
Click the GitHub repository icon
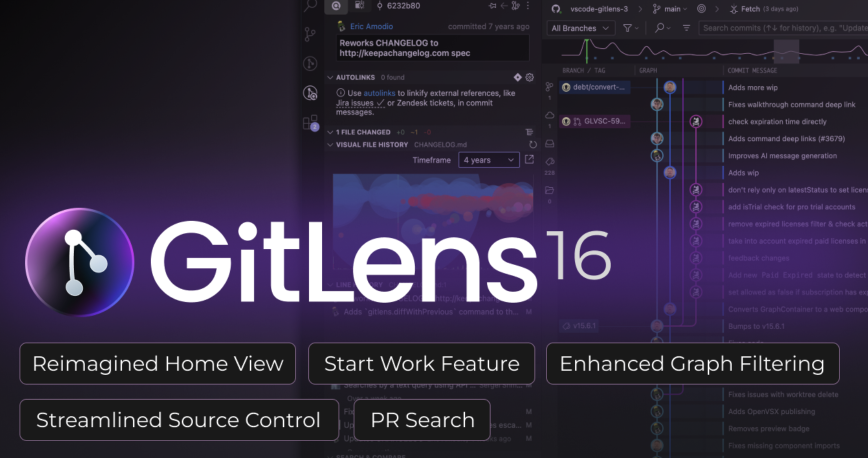(556, 9)
